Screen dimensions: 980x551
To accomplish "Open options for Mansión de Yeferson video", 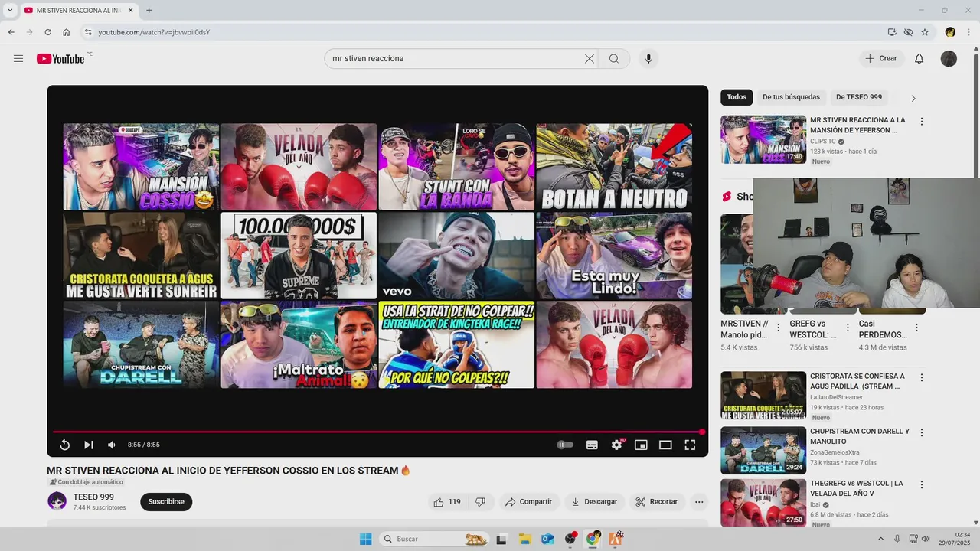I will [922, 122].
